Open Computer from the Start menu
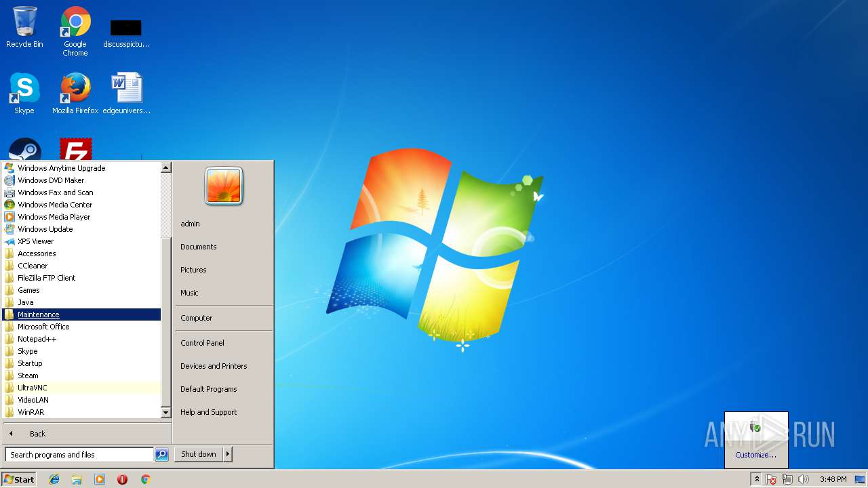 pos(224,318)
